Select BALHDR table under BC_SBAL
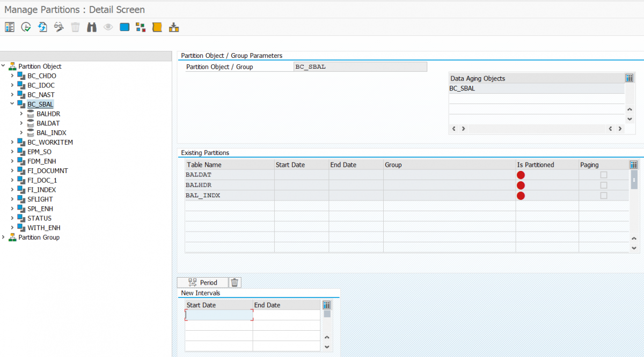This screenshot has height=357, width=644. click(x=48, y=114)
